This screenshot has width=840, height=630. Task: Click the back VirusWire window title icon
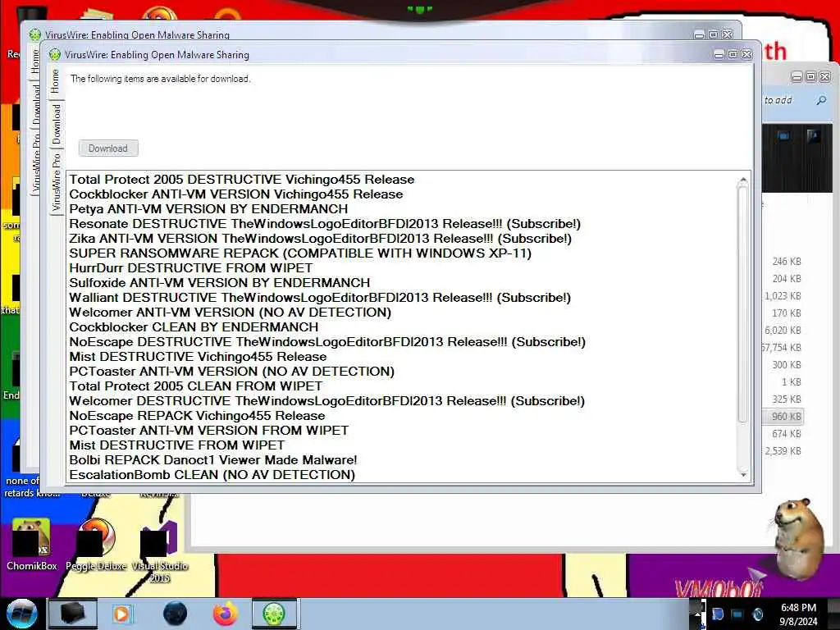pos(34,34)
